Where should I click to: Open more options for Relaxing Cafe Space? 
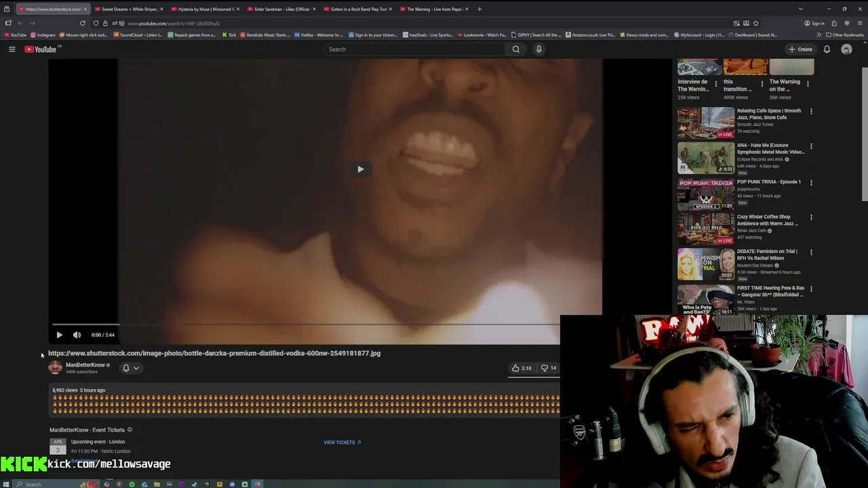pyautogui.click(x=811, y=111)
